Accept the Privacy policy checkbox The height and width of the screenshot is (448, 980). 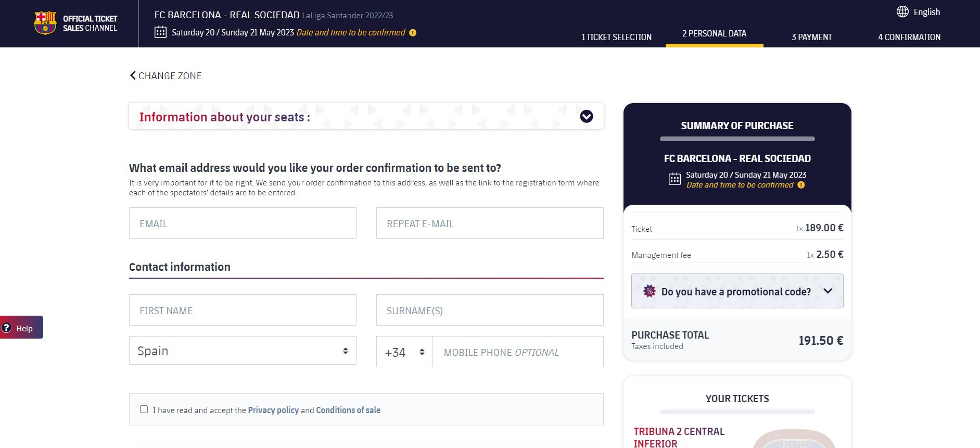(144, 409)
